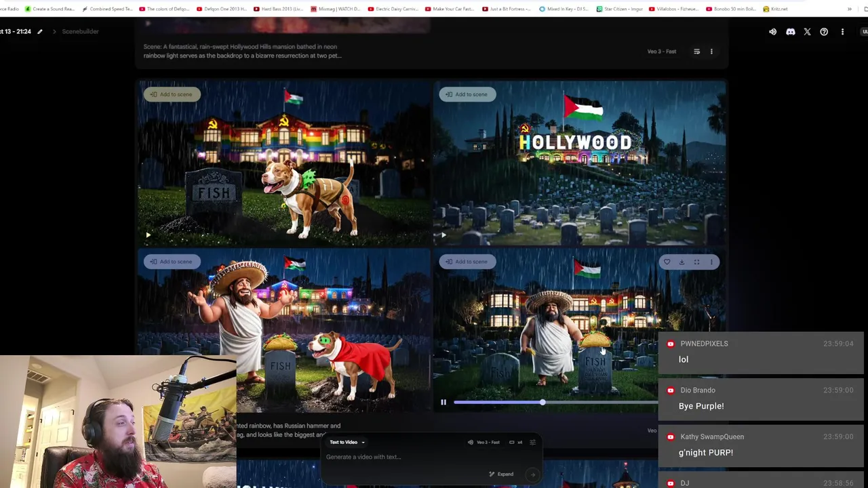The image size is (868, 488).
Task: Toggle sound with the top speaker icon
Action: coord(772,32)
